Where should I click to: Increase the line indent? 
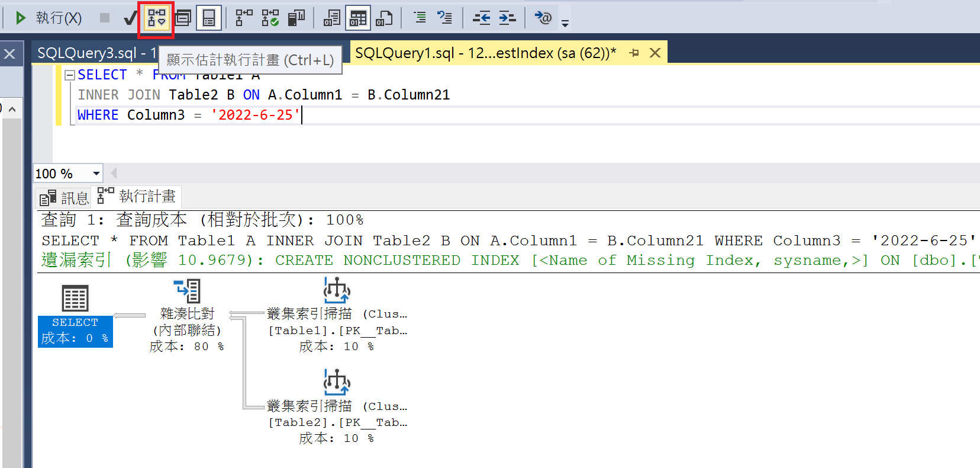click(x=507, y=18)
